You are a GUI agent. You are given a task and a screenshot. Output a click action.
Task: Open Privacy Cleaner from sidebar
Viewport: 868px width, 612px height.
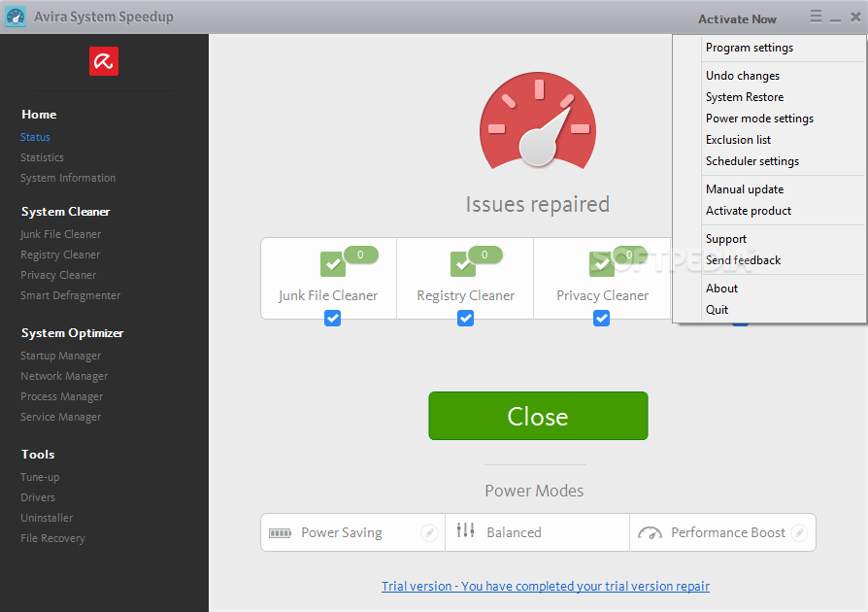tap(58, 275)
